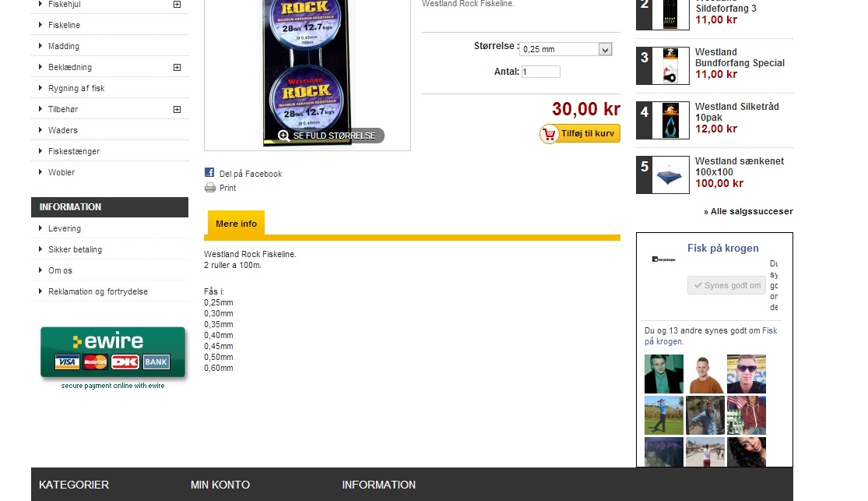The image size is (868, 501).
Task: Click the Facebook fan photo of man in orange sweater
Action: click(x=705, y=374)
